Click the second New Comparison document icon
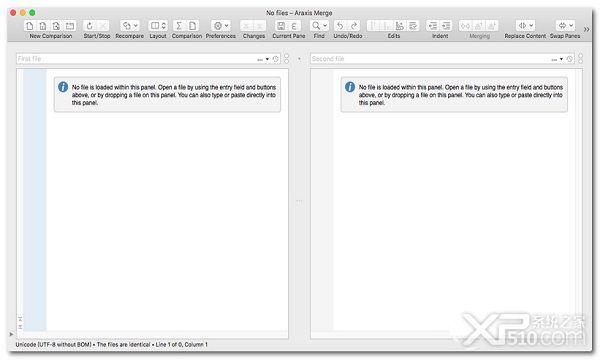Viewport: 600px width, 360px height. click(x=43, y=26)
